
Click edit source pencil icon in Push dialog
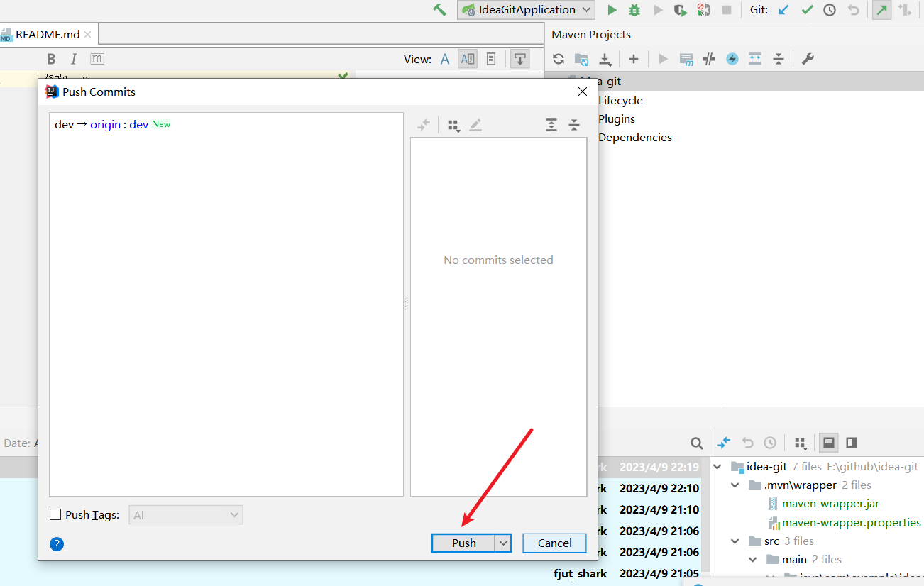[x=475, y=125]
